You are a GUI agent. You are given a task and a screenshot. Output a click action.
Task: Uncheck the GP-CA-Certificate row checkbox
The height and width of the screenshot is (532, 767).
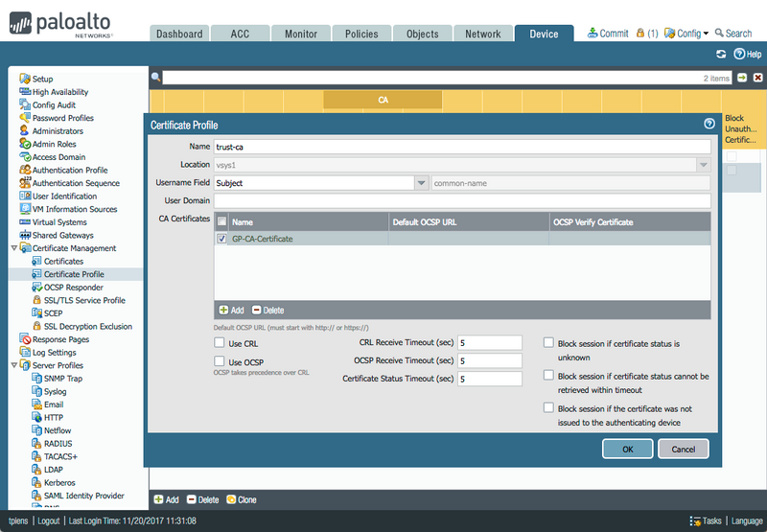(x=222, y=239)
